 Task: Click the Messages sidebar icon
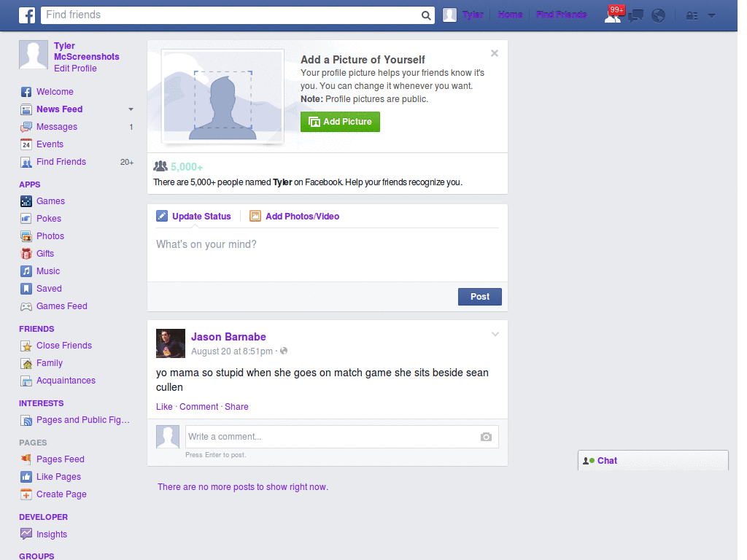(x=26, y=127)
